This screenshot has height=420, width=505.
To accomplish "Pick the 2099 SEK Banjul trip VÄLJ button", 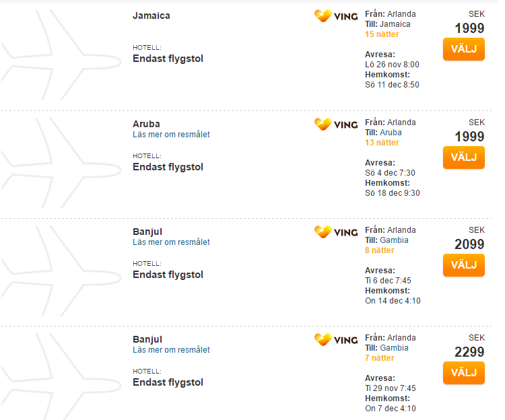I will point(464,265).
